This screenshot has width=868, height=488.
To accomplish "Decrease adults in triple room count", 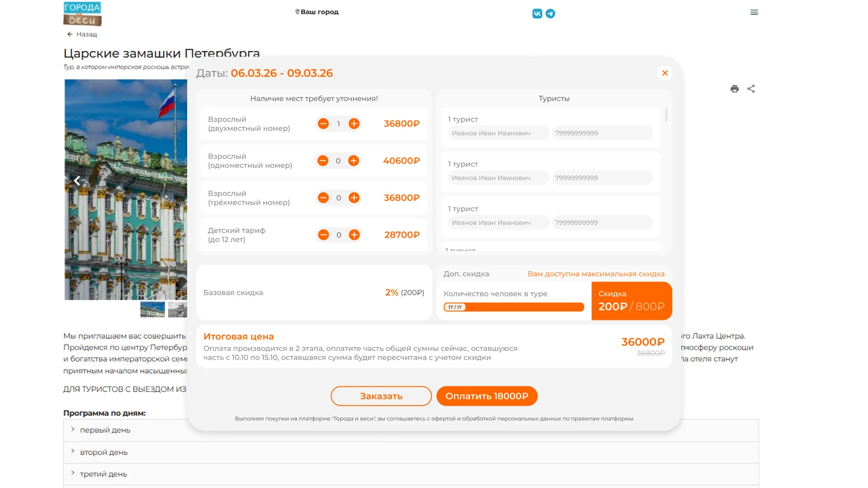I will pyautogui.click(x=323, y=198).
